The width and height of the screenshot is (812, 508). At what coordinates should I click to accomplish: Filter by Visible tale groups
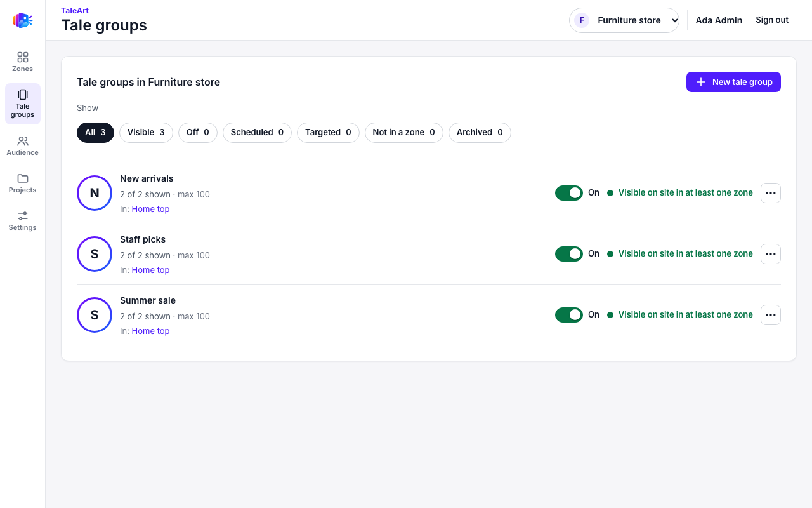[x=146, y=133]
